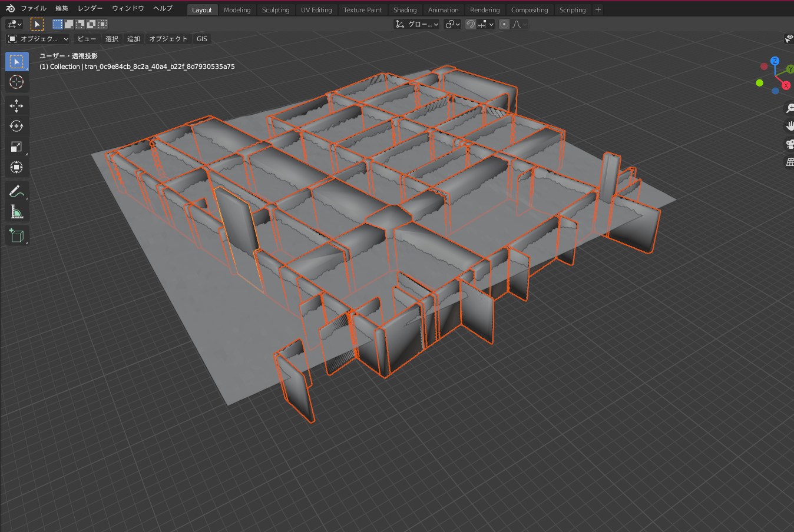This screenshot has width=794, height=532.
Task: Select the Select Box tool
Action: (x=16, y=62)
